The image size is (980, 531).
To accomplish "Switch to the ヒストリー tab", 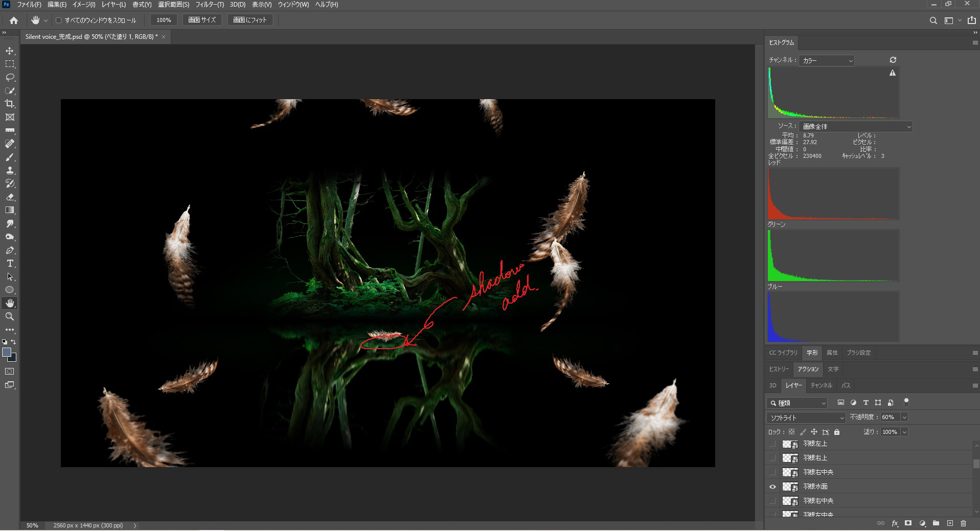I will [779, 369].
